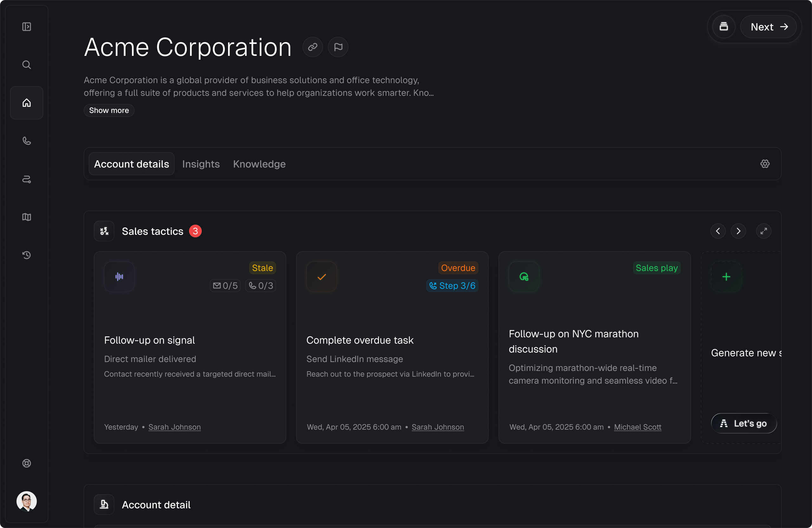The width and height of the screenshot is (812, 528).
Task: Open the phone calls sidebar icon
Action: pyautogui.click(x=27, y=141)
